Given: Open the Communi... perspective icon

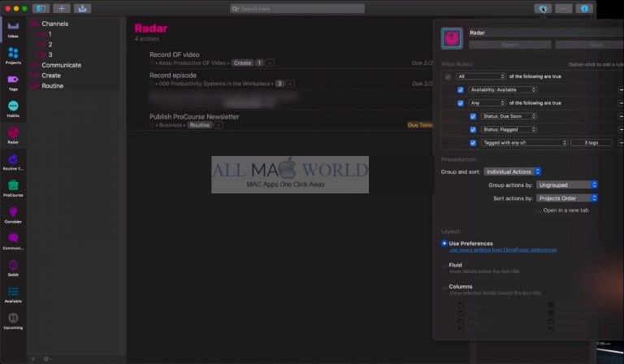Looking at the screenshot, I should coord(13,241).
